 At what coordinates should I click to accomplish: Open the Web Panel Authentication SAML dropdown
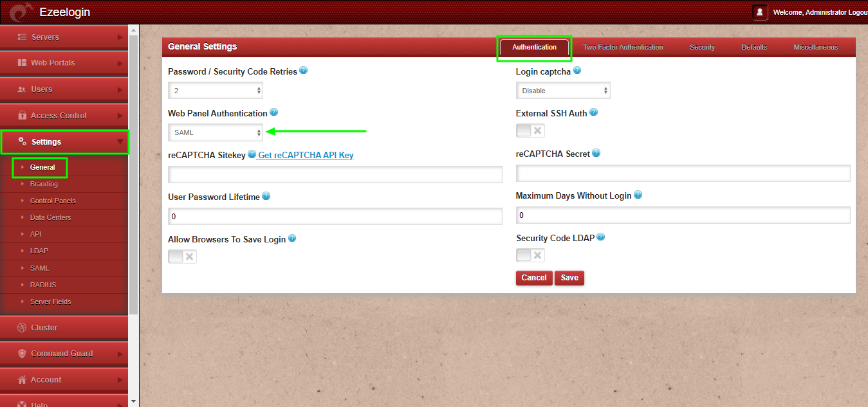[x=216, y=132]
